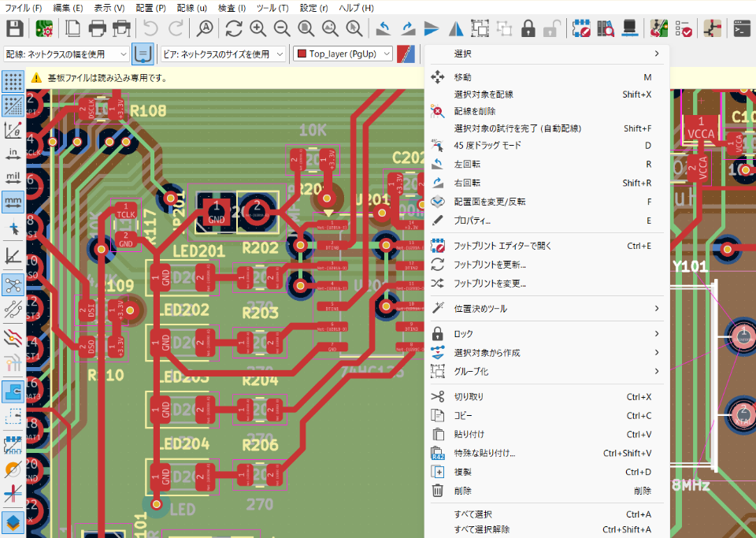Open the Board Setup icon

(x=44, y=29)
